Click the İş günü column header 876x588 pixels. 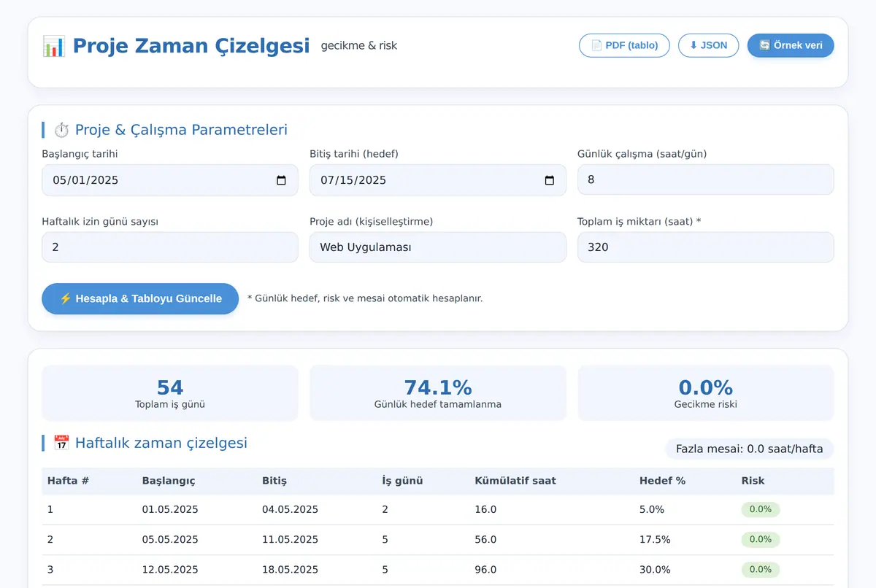coord(402,481)
